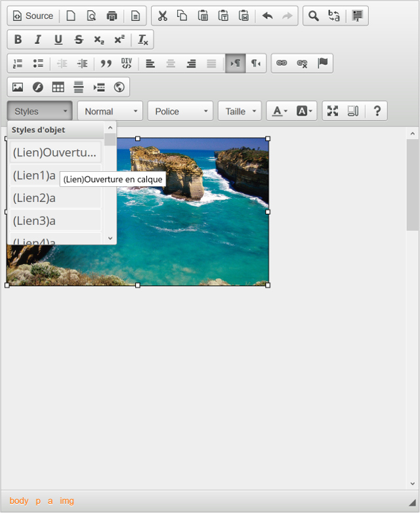Expand the Police font dropdown
This screenshot has width=420, height=513.
180,111
